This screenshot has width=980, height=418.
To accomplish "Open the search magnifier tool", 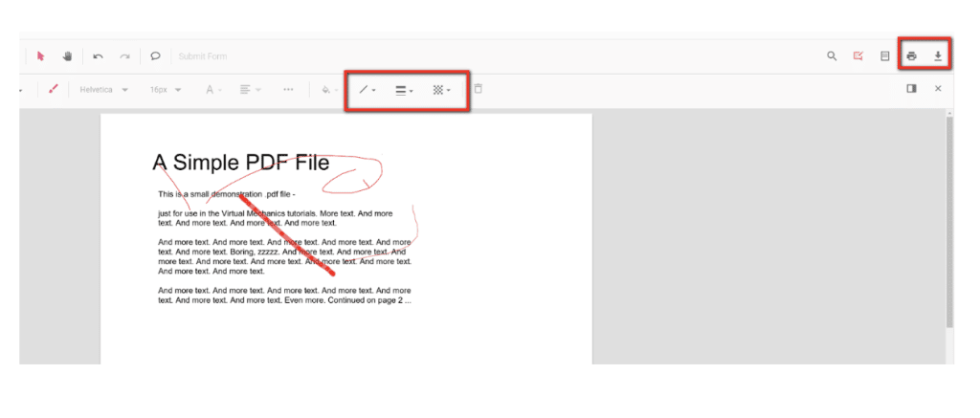I will point(832,56).
